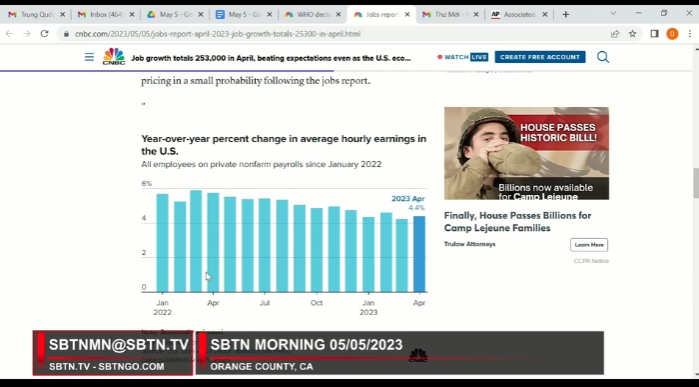Bookmark this page with star icon
Viewport: 699px width, 387px height.
[x=632, y=34]
